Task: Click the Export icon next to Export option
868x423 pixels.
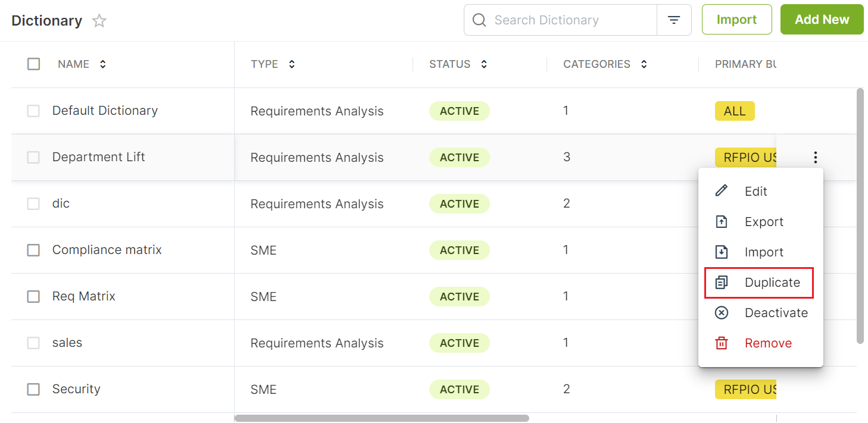Action: [x=721, y=221]
